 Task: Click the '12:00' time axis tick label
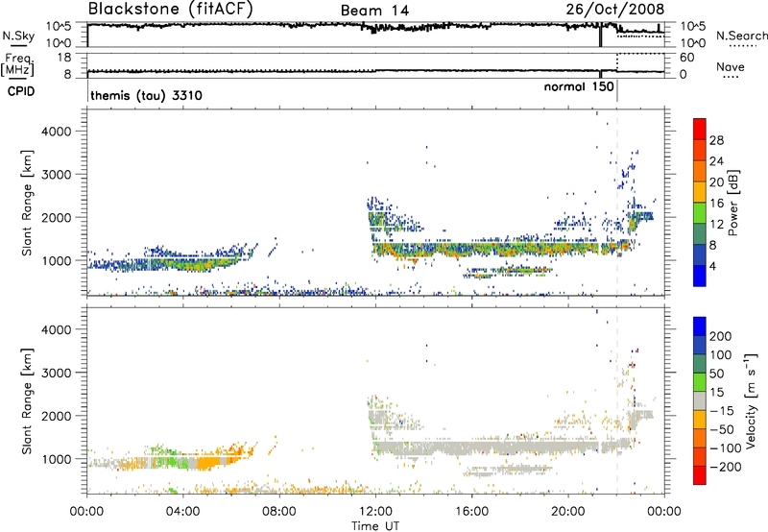(375, 512)
